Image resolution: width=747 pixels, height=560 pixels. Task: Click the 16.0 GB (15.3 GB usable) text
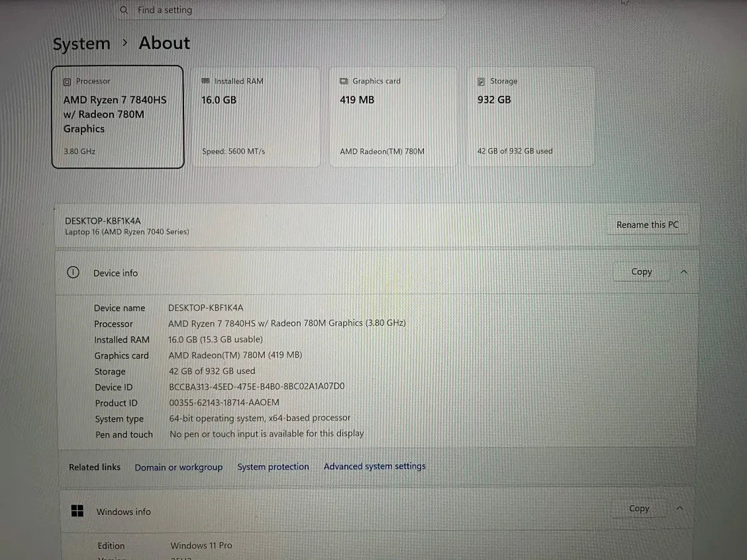[215, 339]
